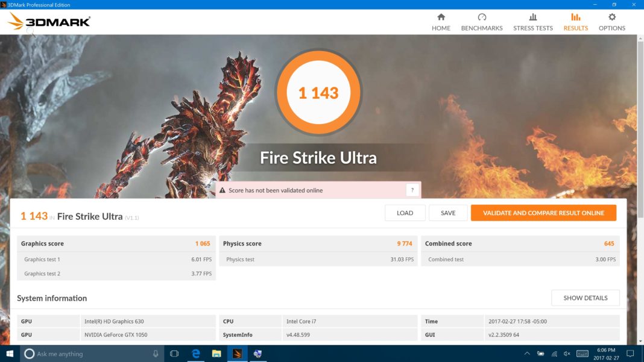Show details of system information

585,298
